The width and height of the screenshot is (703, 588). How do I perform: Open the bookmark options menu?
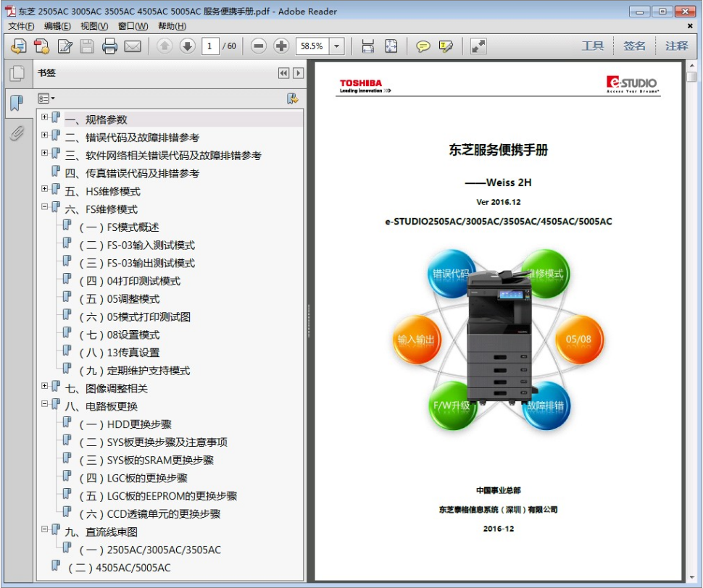(46, 98)
